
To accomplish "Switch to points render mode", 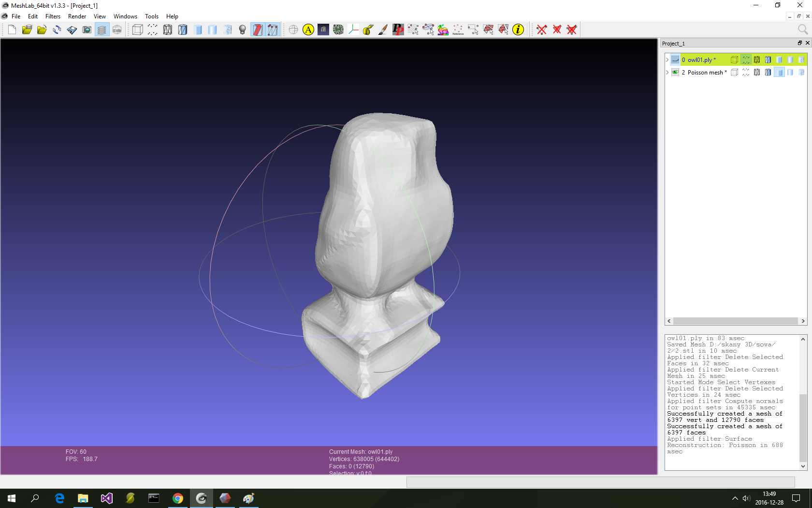I will [x=152, y=30].
